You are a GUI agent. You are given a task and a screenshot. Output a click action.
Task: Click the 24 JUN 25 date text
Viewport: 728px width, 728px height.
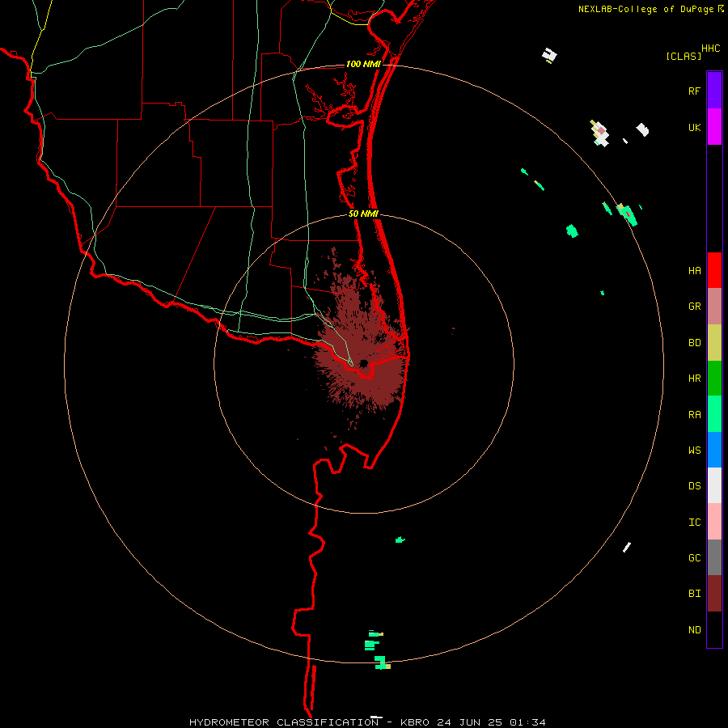coord(469,722)
